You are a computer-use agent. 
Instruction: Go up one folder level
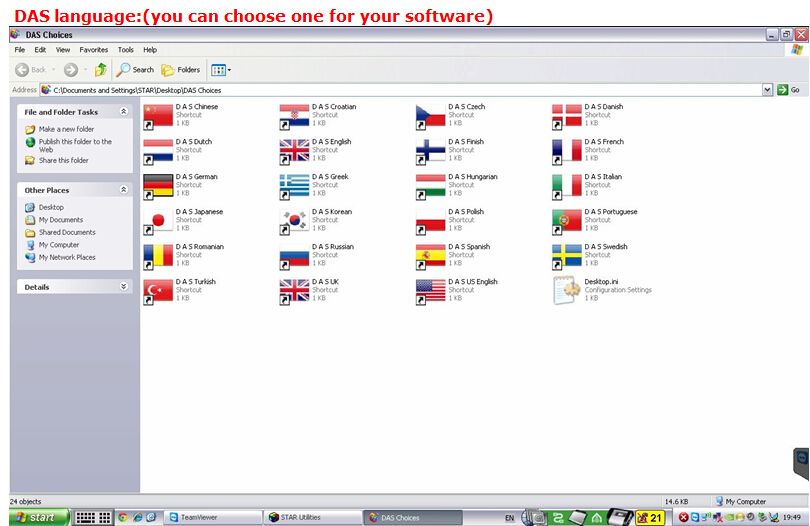pyautogui.click(x=101, y=69)
